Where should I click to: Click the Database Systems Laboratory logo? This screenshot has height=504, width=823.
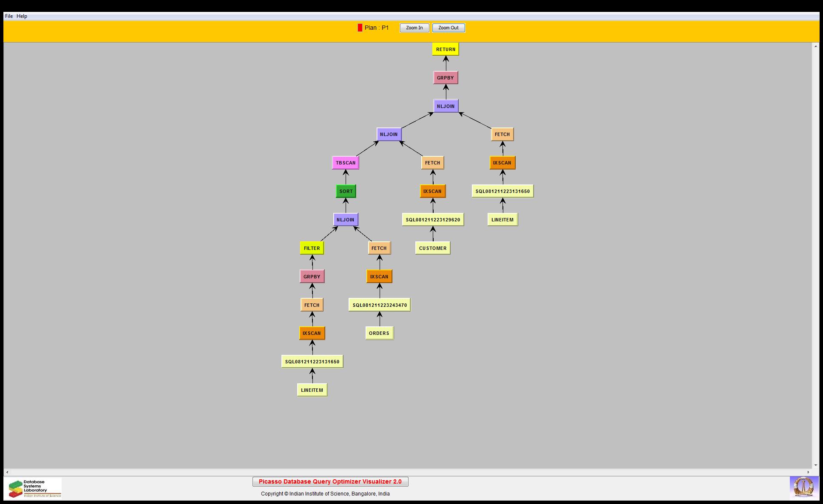(33, 488)
